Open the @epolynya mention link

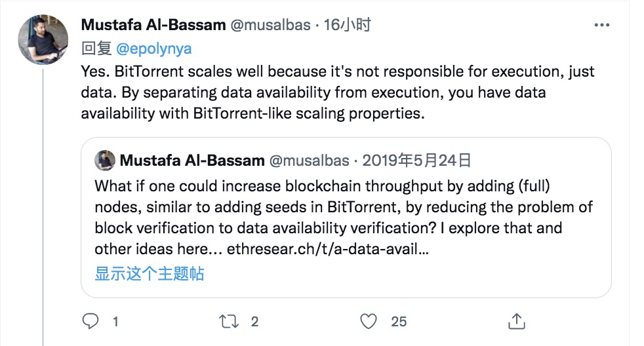coord(153,49)
